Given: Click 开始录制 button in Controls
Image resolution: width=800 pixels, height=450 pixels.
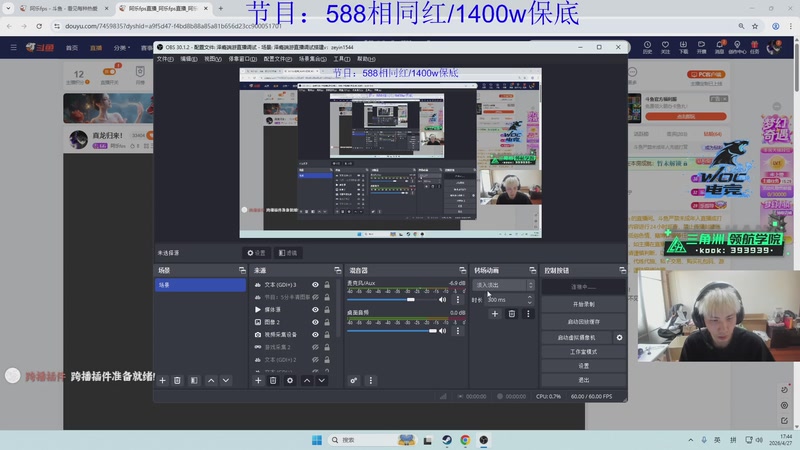Looking at the screenshot, I should pos(584,304).
